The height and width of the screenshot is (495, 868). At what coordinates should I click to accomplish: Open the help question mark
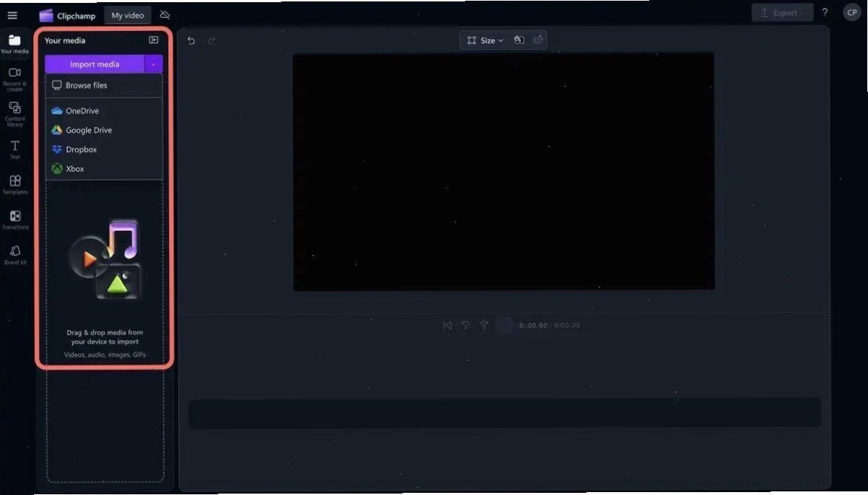[825, 13]
